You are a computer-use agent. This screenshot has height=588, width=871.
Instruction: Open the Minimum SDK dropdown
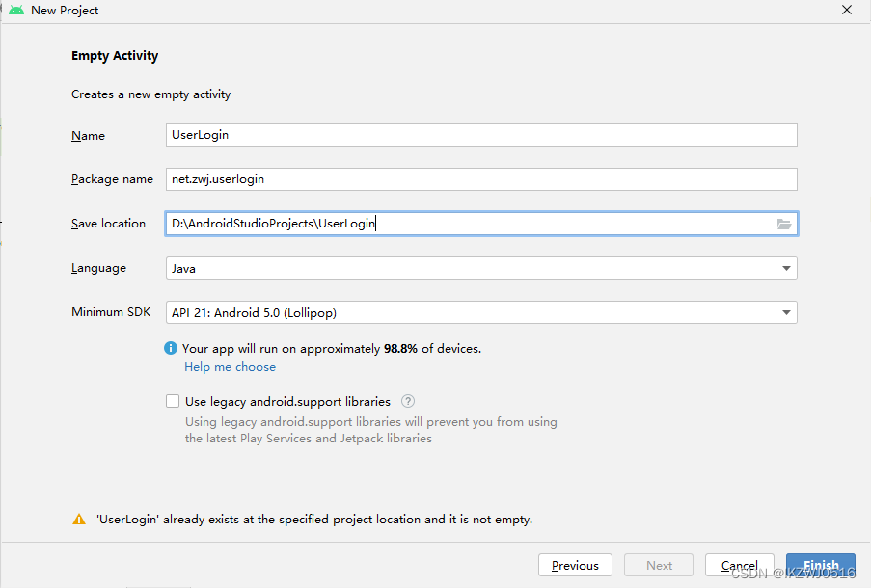(x=787, y=312)
